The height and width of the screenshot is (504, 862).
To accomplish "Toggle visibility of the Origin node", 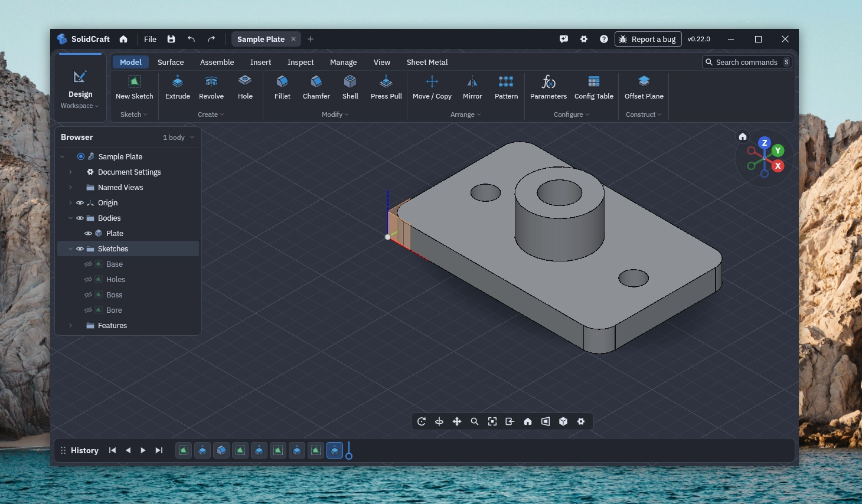I will [80, 203].
